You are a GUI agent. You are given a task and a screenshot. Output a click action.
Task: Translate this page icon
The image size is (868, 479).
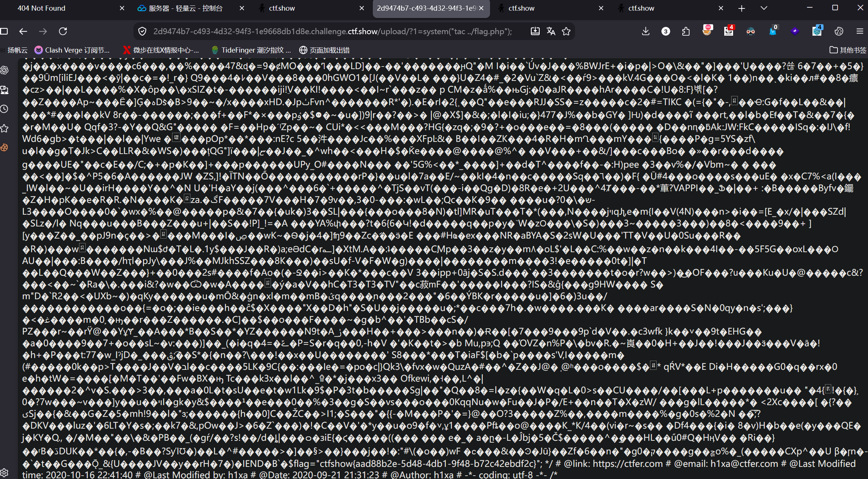551,31
